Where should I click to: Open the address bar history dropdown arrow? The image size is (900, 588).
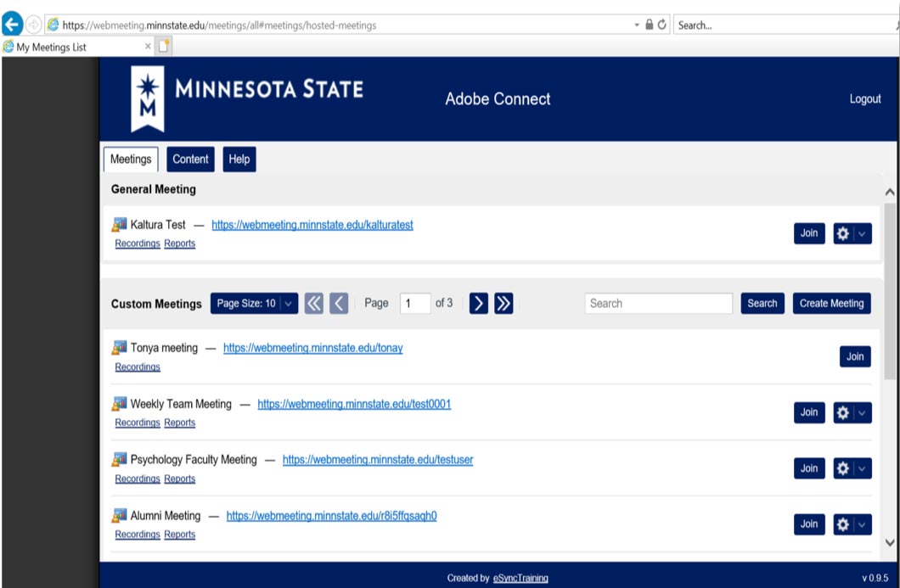point(637,25)
